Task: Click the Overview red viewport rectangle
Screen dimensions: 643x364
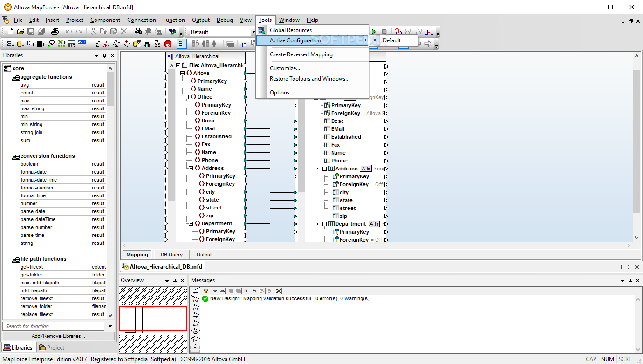Action: point(153,319)
